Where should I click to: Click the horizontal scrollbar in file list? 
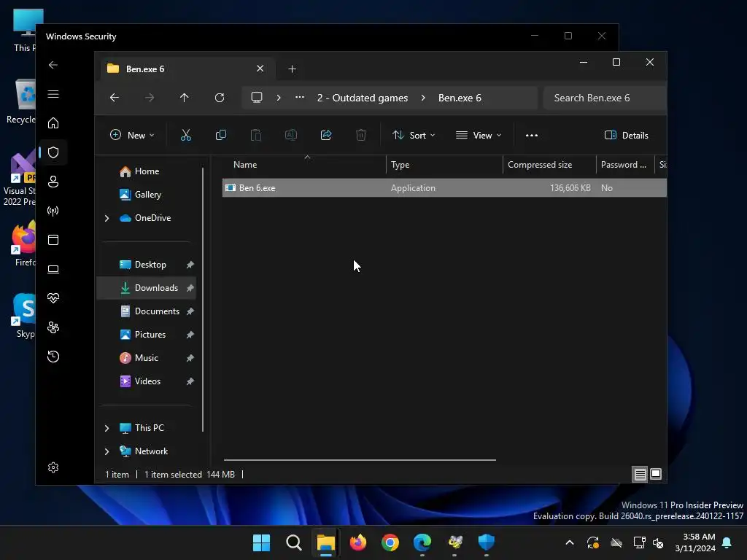(360, 460)
